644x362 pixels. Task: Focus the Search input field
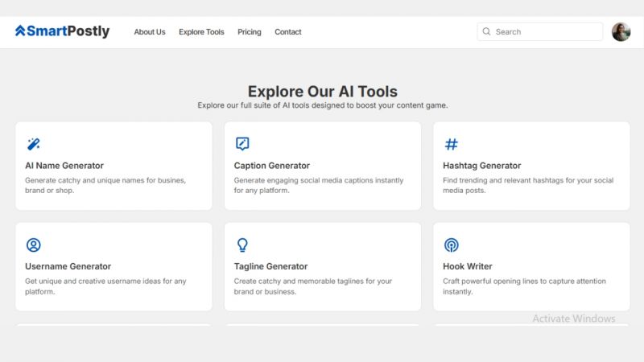(539, 31)
